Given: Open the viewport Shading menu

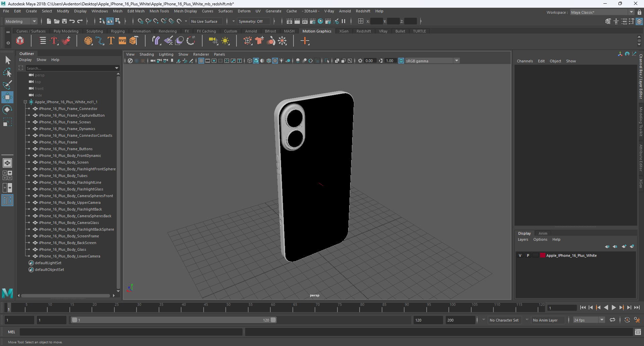Looking at the screenshot, I should click(x=147, y=54).
